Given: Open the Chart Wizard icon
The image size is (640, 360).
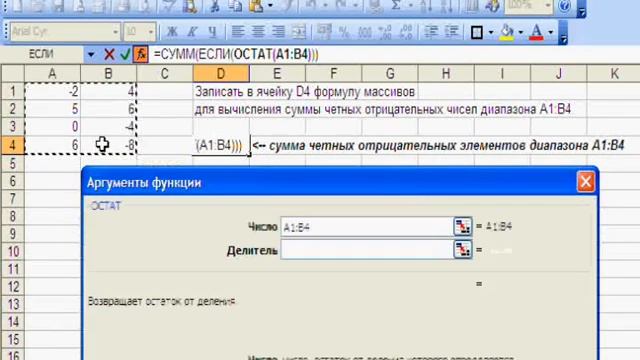Looking at the screenshot, I should click(x=471, y=6).
